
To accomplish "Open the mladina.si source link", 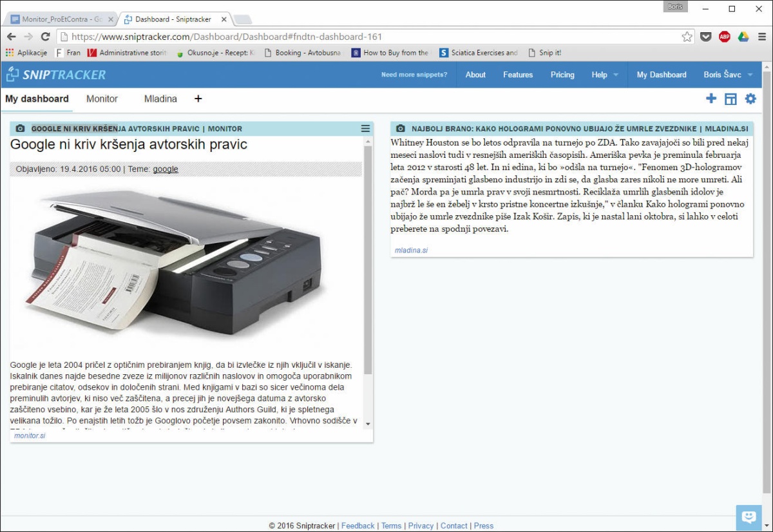I will click(411, 250).
